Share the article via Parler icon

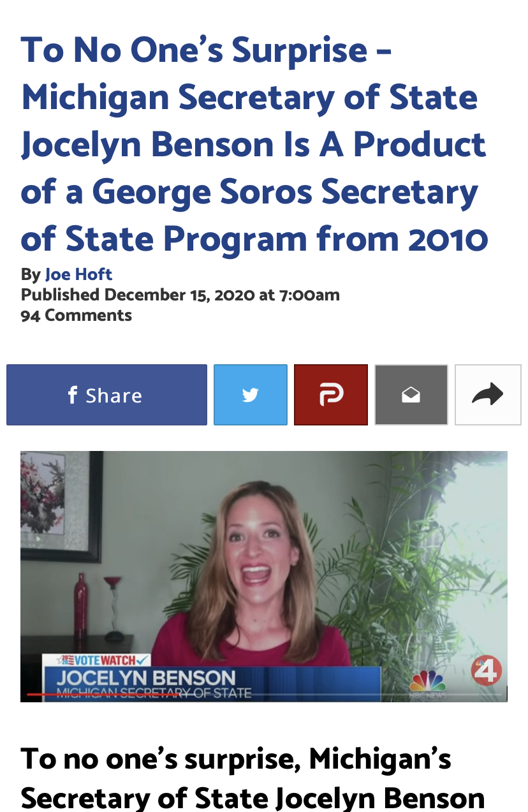pyautogui.click(x=331, y=395)
